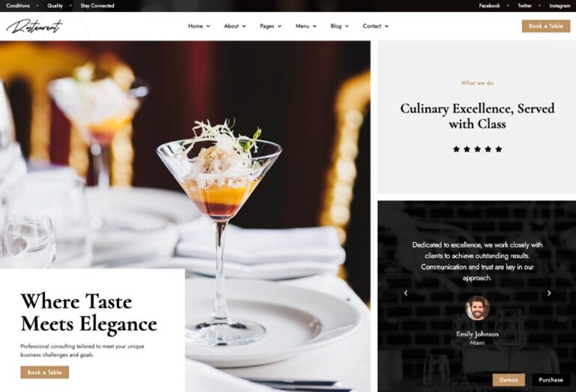Screen dimensions: 576x392
Task: Click the Stay Connected link
Action: click(x=97, y=5)
